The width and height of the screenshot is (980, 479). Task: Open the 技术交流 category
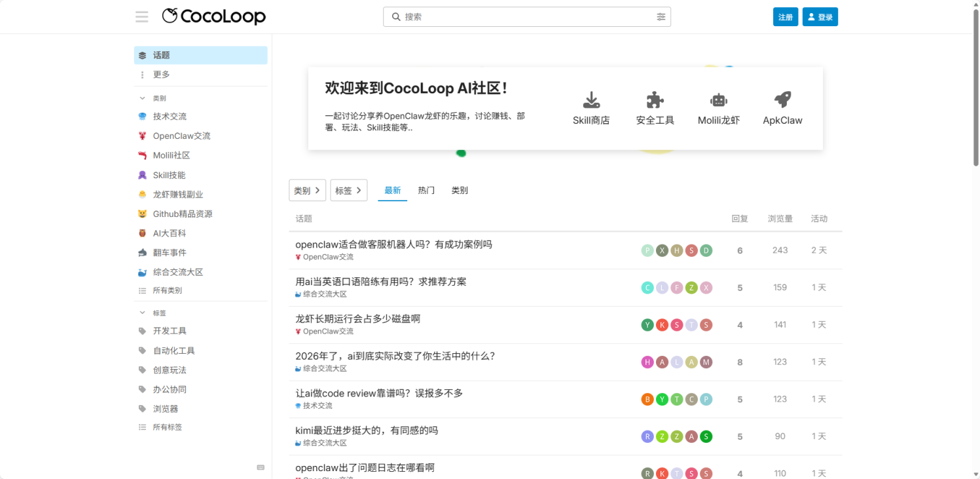point(200,117)
